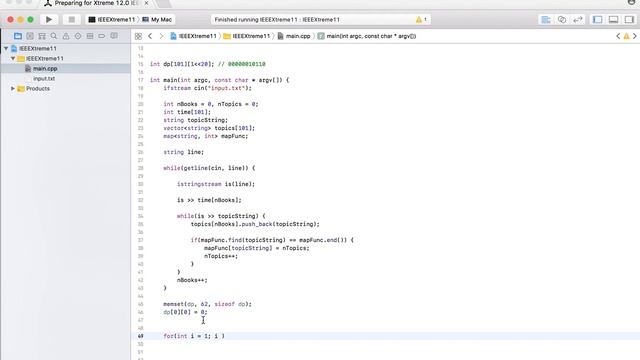Screen dimensions: 640x360
Task: Toggle the Navigator pane
Action: click(x=597, y=20)
